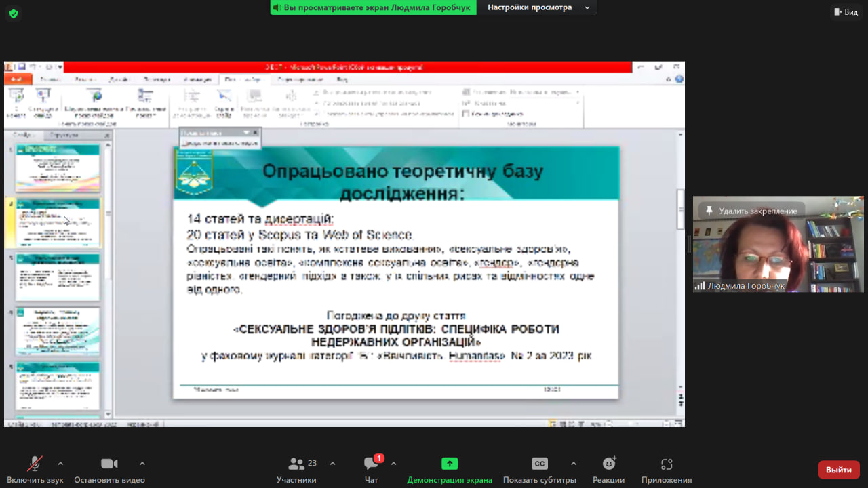Expand video options arrow beside camera
The height and width of the screenshot is (488, 868).
142,464
